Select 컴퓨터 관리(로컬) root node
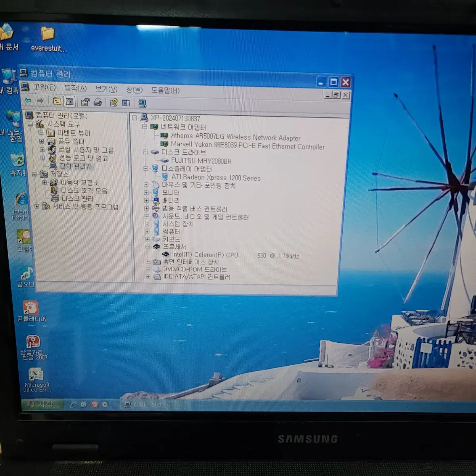The height and width of the screenshot is (476, 476). pos(61,115)
